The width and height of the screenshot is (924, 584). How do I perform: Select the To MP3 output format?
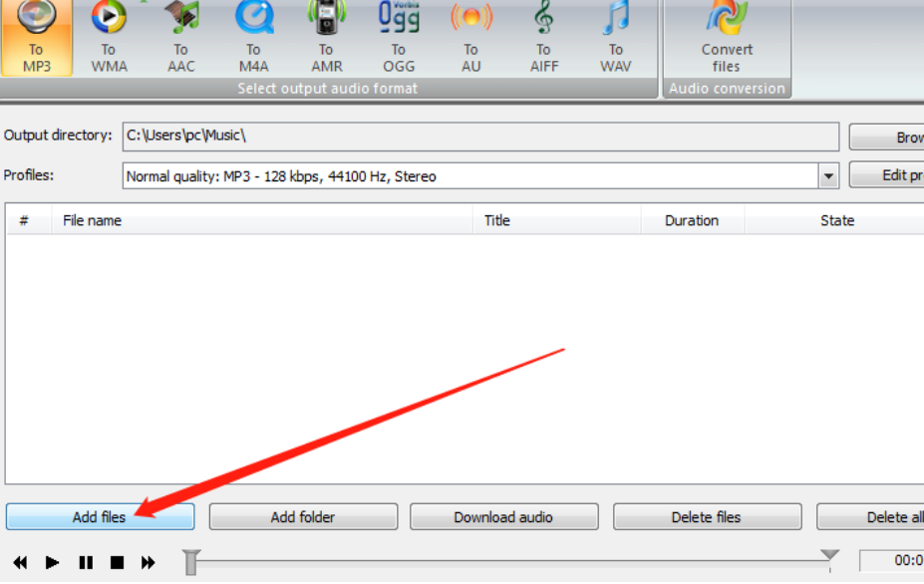[x=37, y=38]
